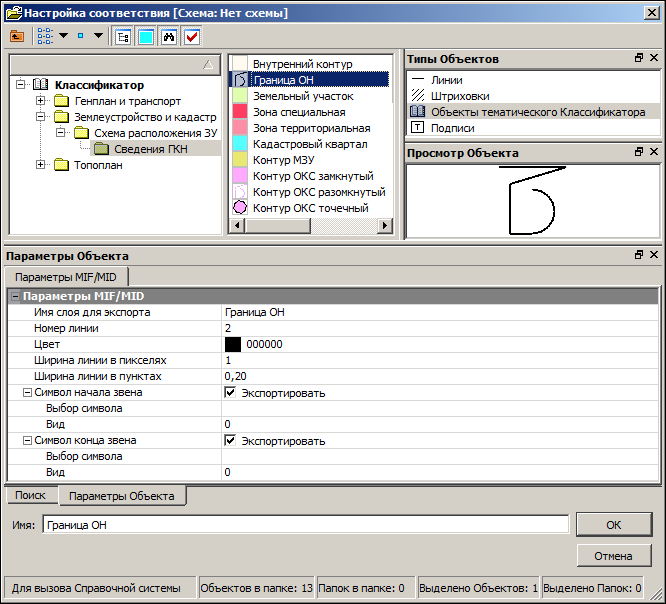Screen dimensions: 666x604
Task: Click the black Цвет color swatch
Action: click(233, 344)
